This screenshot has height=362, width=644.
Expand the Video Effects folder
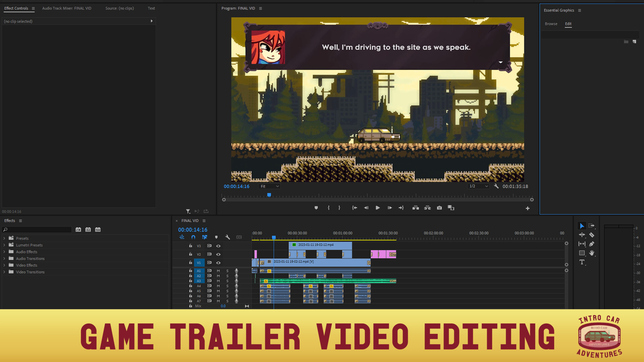coord(4,265)
